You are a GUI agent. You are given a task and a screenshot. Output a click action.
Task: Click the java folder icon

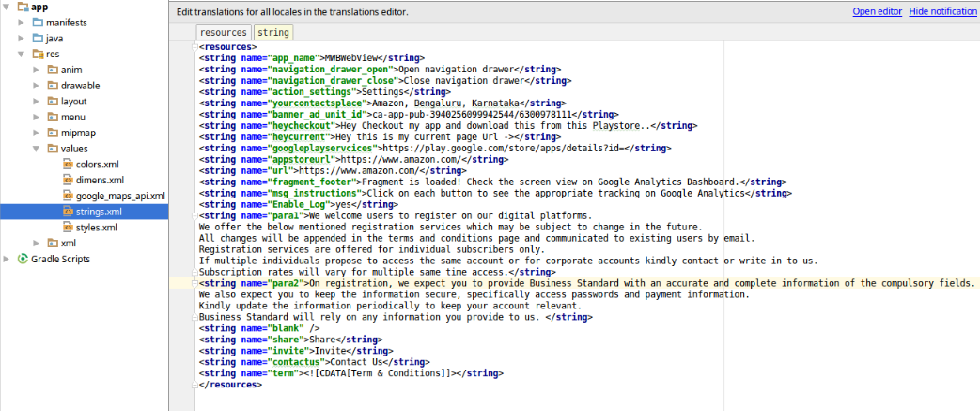[x=38, y=39]
